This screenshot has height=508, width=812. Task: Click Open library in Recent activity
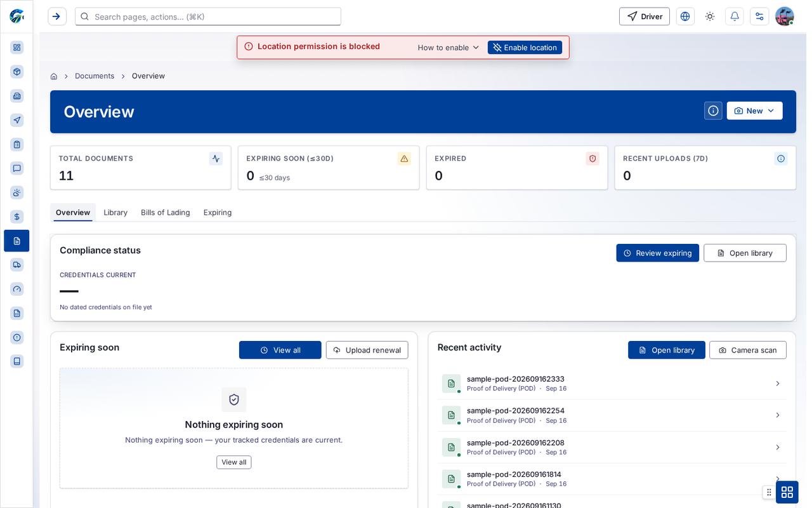[666, 350]
